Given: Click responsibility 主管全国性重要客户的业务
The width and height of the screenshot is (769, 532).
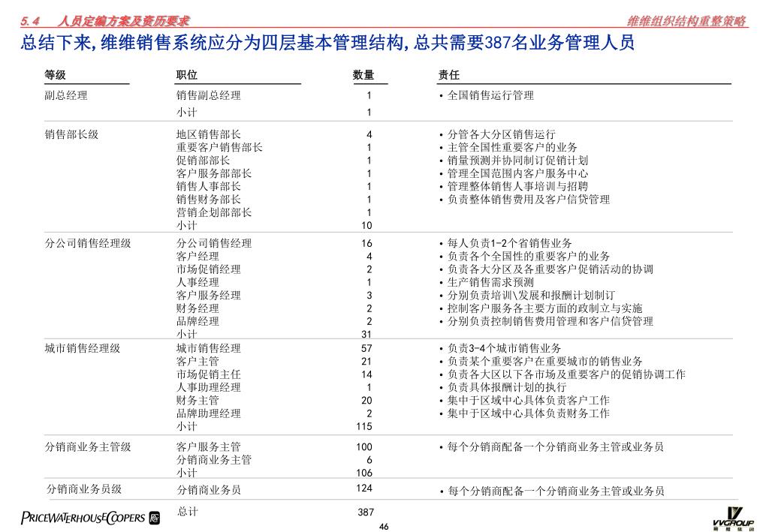Looking at the screenshot, I should click(512, 148).
